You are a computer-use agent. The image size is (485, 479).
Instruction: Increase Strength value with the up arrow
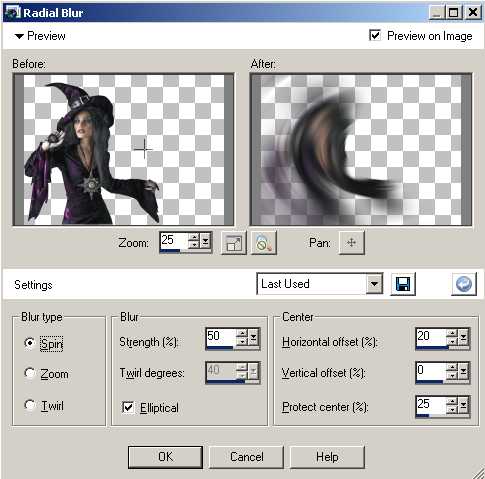[242, 333]
